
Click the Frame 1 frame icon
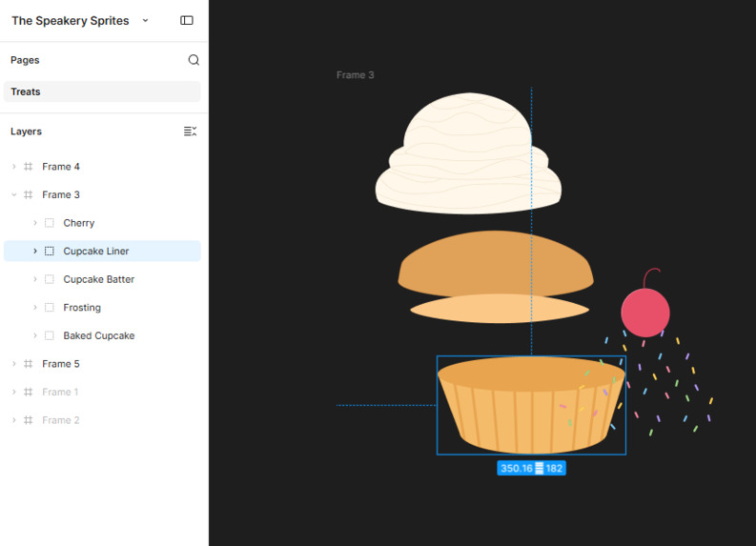(x=29, y=393)
